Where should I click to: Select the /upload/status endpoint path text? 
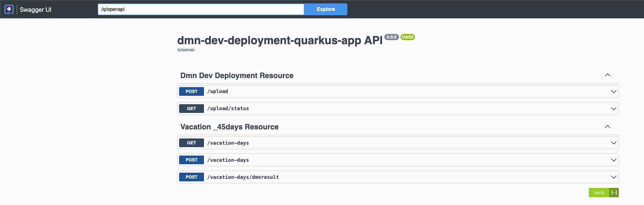coord(228,109)
